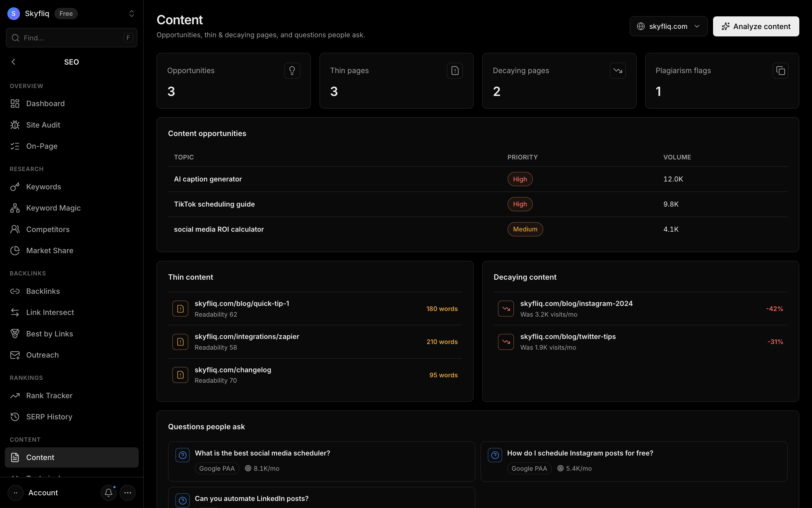Open Best by Links
The image size is (812, 508).
(x=71, y=334)
